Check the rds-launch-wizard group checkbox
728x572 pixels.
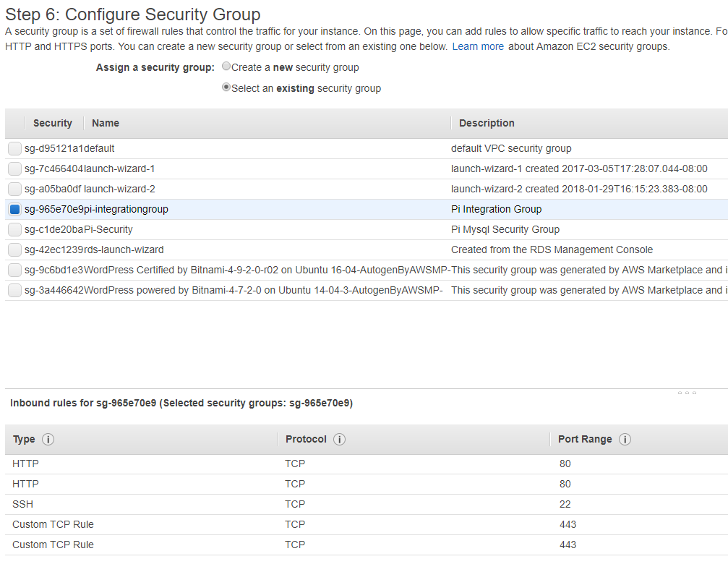15,249
